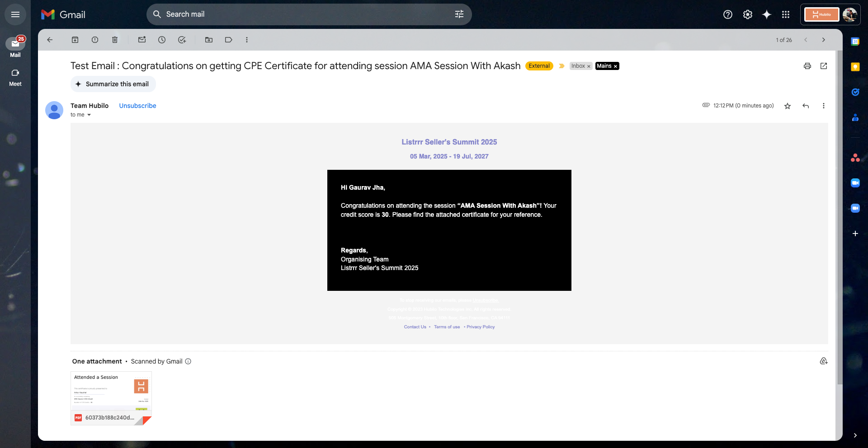Screen dimensions: 868x448
Task: Hide the side panel chevron
Action: click(855, 435)
